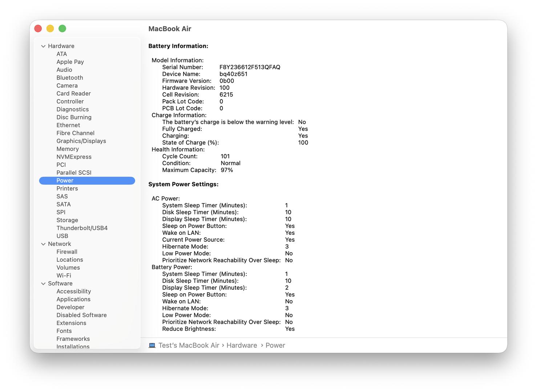Collapse the Software section chevron
This screenshot has height=392, width=537.
43,284
